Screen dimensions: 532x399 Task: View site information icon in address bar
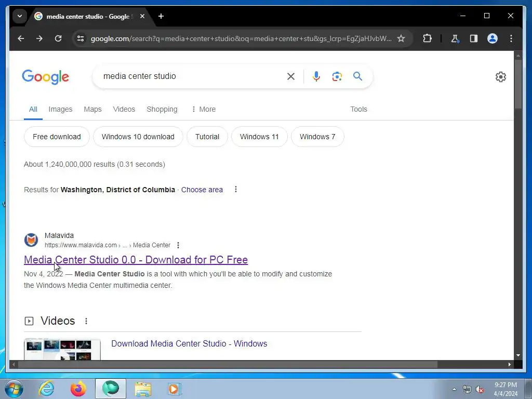click(x=81, y=38)
